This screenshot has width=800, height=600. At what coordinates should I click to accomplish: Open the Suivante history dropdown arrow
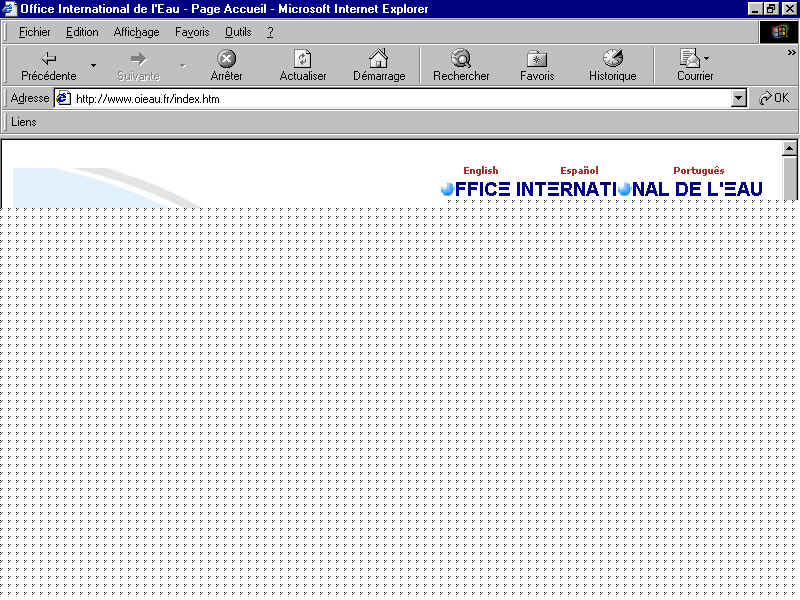click(x=183, y=65)
